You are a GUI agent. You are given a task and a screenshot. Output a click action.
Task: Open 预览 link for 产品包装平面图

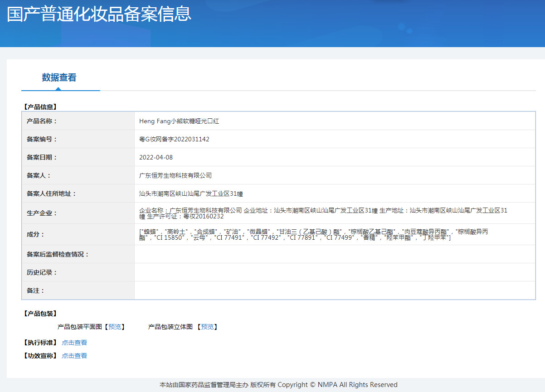(115, 327)
